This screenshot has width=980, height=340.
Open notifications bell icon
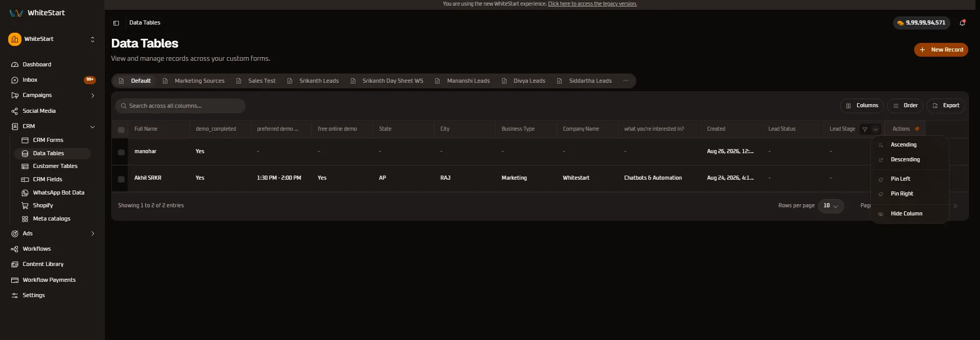962,23
